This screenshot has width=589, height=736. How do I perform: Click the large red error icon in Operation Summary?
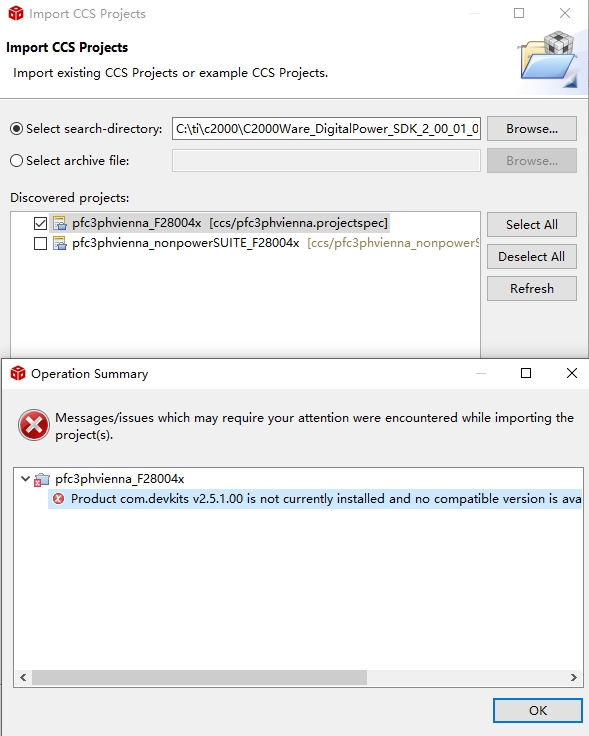click(34, 425)
